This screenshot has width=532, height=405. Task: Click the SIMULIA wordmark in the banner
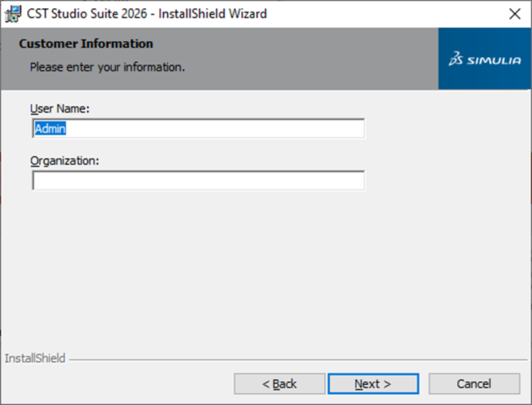click(x=494, y=61)
